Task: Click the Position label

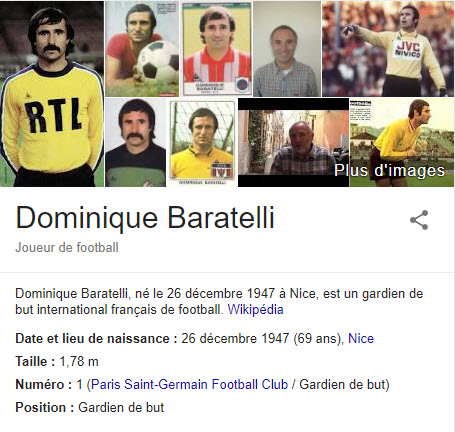Action: pyautogui.click(x=45, y=407)
